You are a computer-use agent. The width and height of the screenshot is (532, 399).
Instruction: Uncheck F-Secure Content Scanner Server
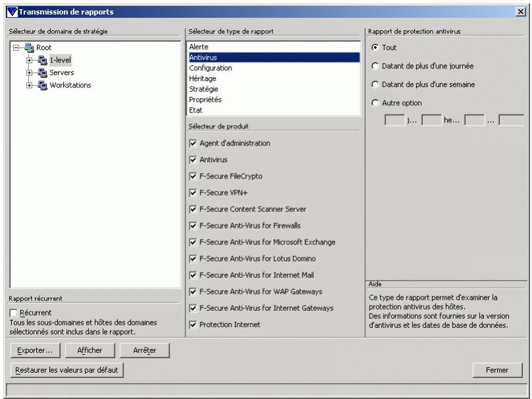pyautogui.click(x=193, y=209)
